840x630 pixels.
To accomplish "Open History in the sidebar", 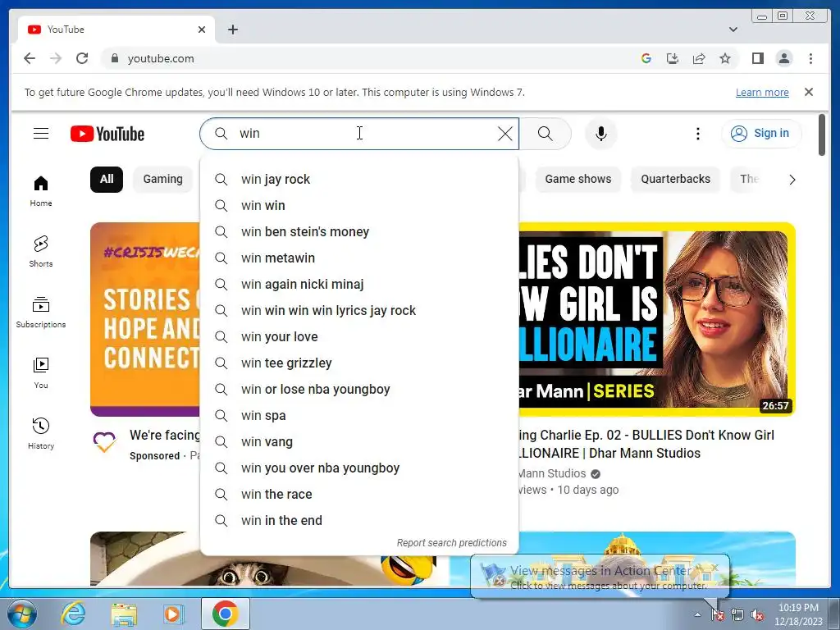I will tap(41, 433).
